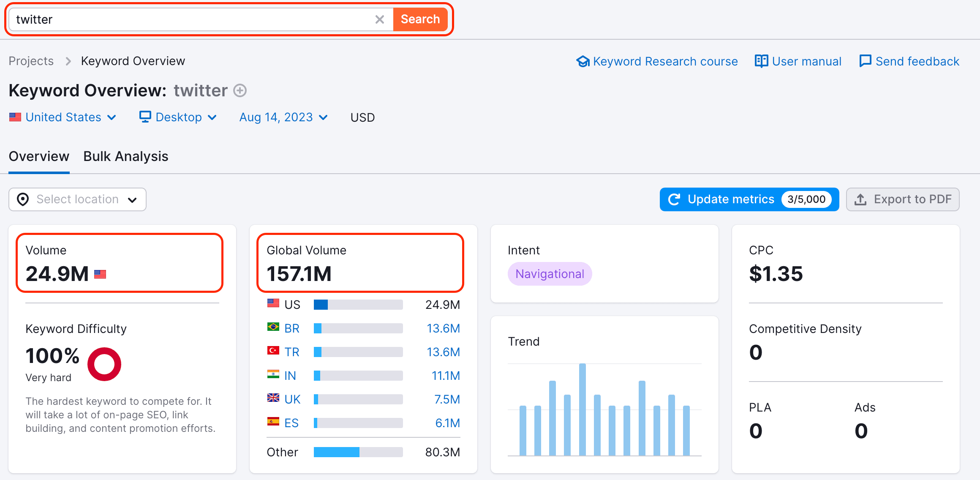
Task: Click the 3/5,000 metrics counter badge
Action: click(806, 199)
